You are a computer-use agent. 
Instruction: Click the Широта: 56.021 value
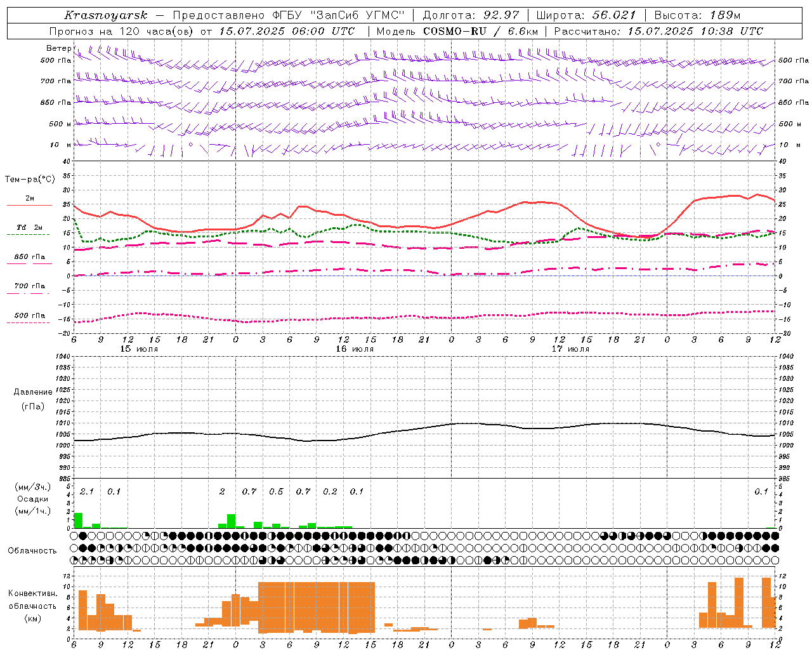pos(586,15)
